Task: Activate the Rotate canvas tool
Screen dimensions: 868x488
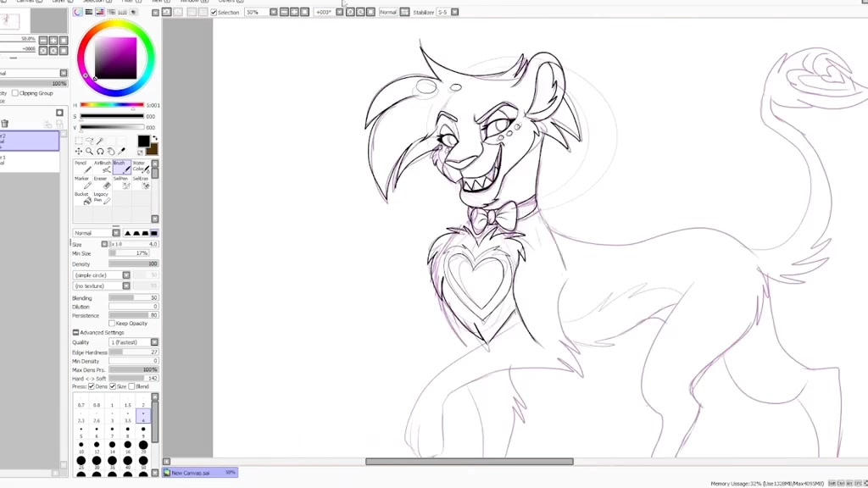Action: click(x=100, y=151)
